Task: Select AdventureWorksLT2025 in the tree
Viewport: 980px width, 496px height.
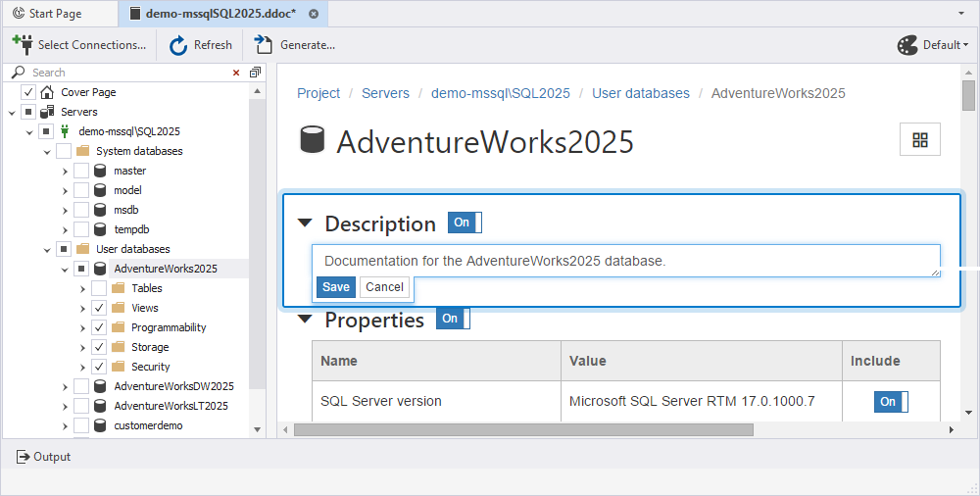Action: (171, 406)
